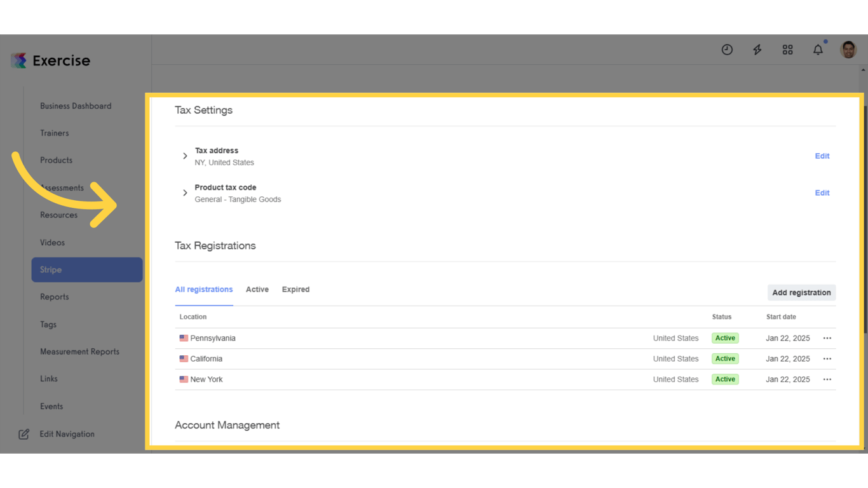Select All registrations tab

click(x=203, y=289)
